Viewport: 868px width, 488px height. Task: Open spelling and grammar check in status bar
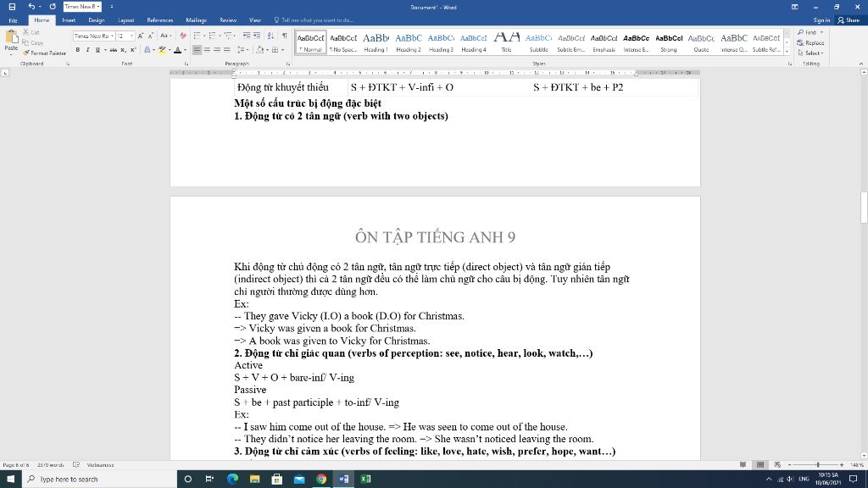(x=76, y=465)
